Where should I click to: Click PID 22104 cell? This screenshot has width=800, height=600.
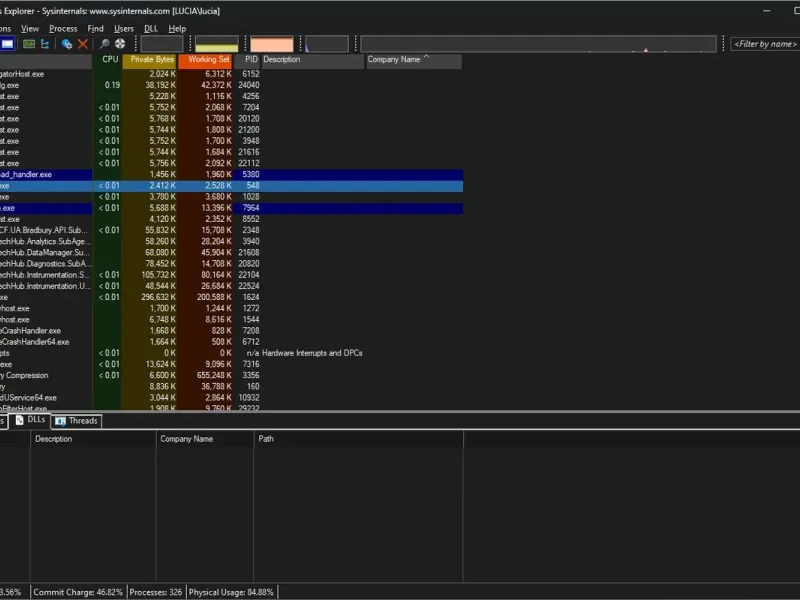(x=248, y=275)
